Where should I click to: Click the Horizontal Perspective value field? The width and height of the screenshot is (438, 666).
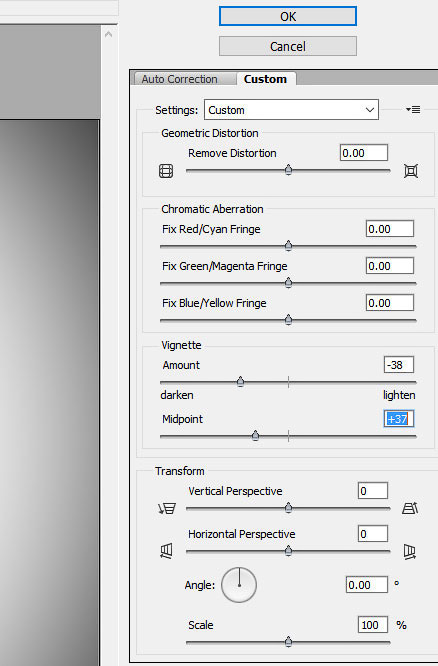click(x=373, y=534)
